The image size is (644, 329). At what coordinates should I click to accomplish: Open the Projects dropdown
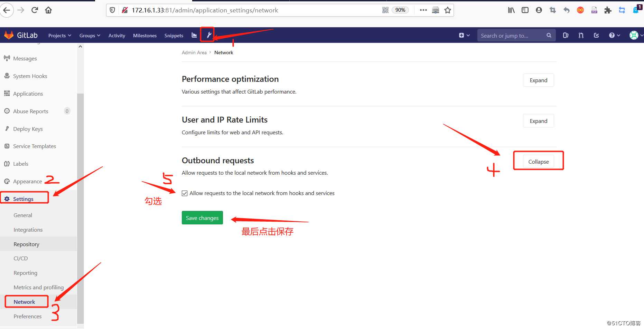click(x=60, y=36)
